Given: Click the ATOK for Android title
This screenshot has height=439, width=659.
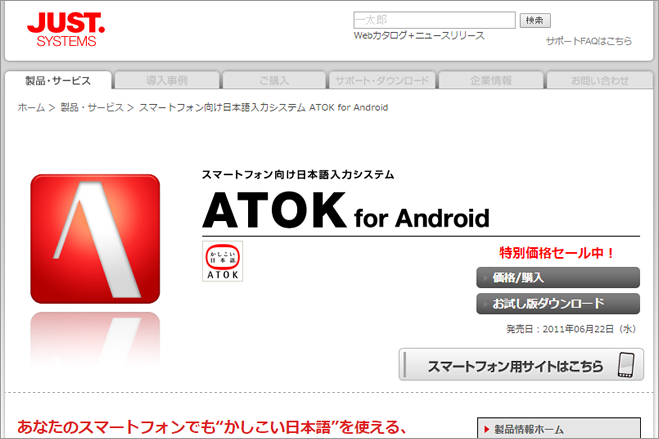Looking at the screenshot, I should pyautogui.click(x=345, y=210).
